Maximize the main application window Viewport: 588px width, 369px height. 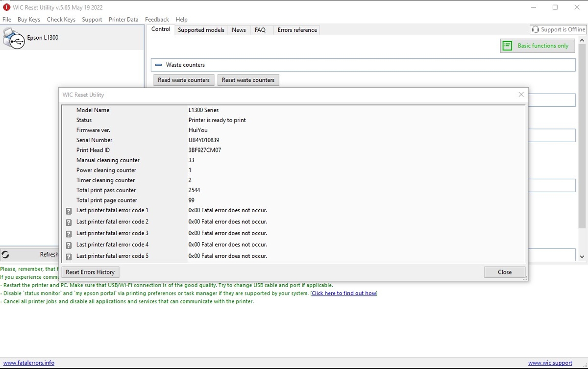(555, 7)
